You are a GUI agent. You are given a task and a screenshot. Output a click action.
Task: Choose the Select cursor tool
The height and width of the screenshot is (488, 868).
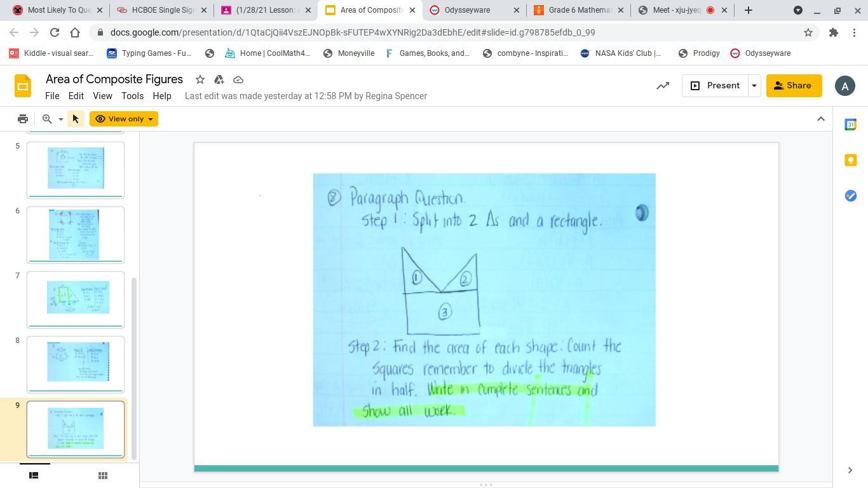tap(75, 119)
